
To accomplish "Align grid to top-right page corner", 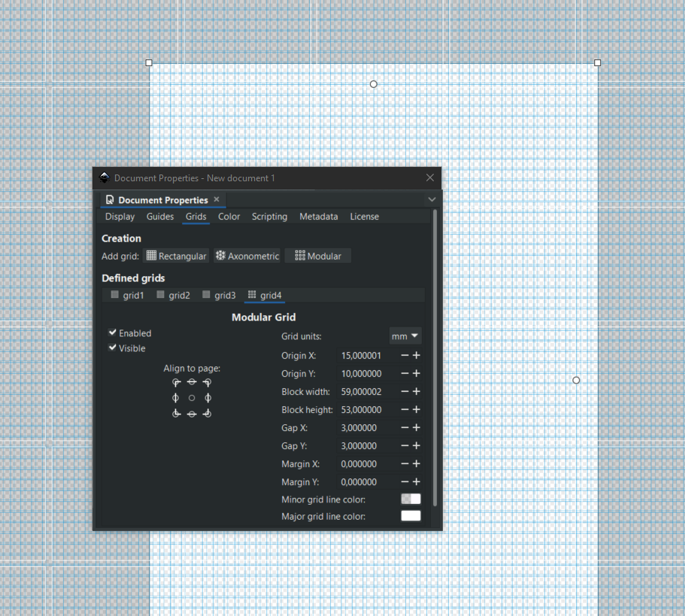I will 208,383.
